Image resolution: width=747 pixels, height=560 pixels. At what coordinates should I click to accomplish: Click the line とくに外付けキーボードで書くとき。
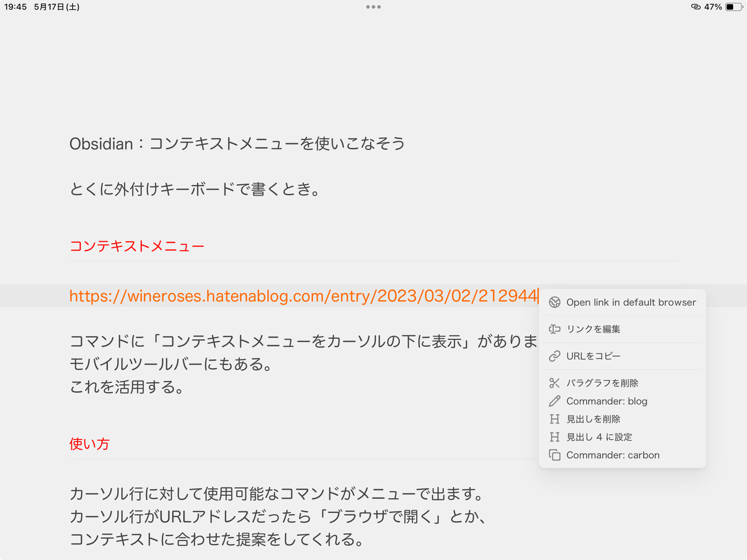[x=196, y=189]
